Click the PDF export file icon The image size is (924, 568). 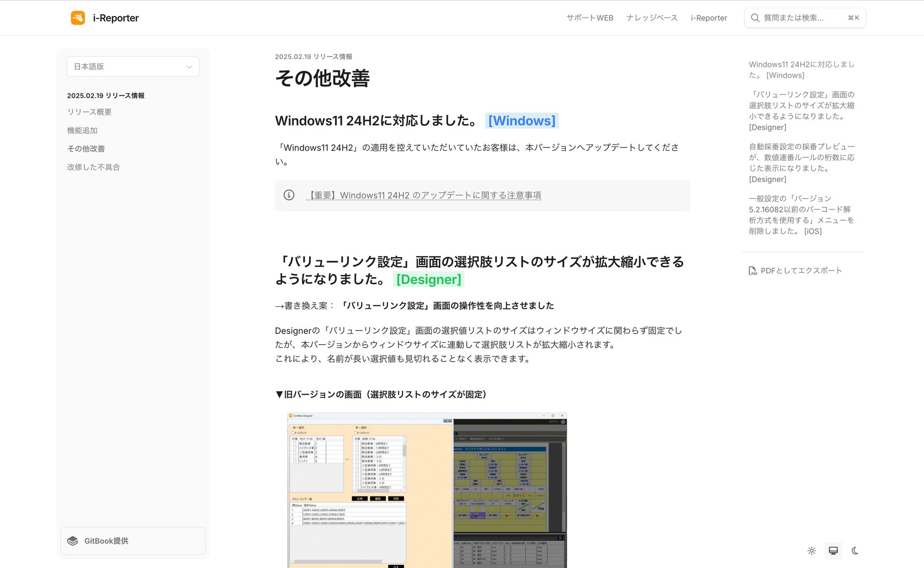752,271
